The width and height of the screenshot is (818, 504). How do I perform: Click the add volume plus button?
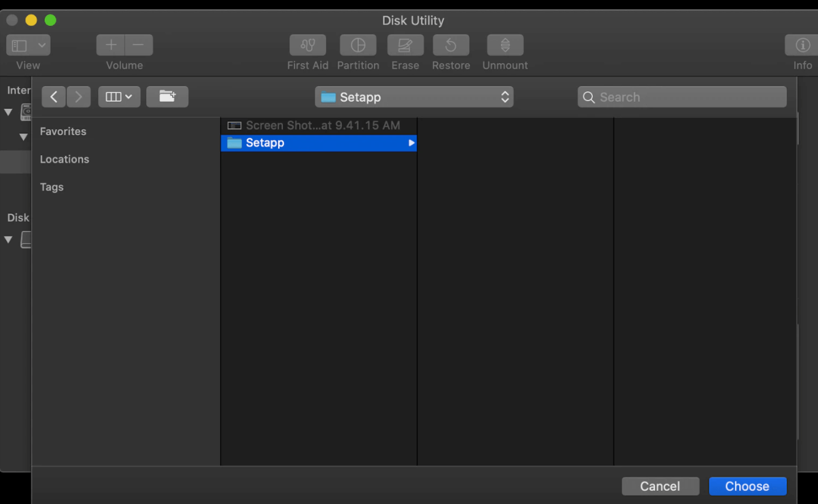[x=111, y=45]
